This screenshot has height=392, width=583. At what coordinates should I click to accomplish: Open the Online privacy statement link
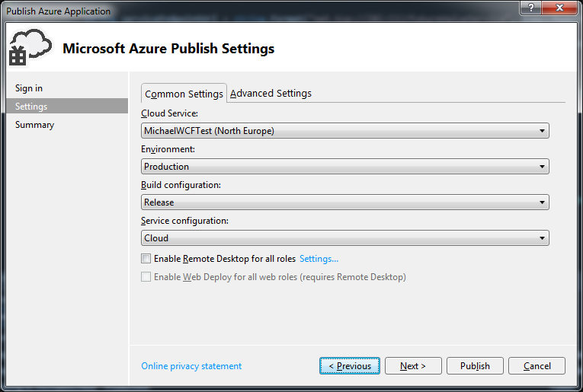pos(191,366)
